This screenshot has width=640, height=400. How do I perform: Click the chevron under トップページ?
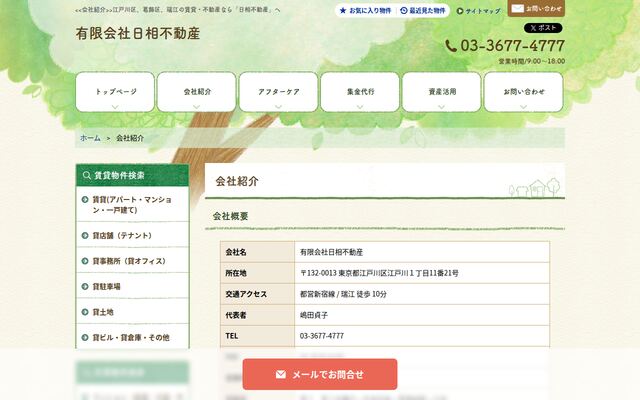115,107
